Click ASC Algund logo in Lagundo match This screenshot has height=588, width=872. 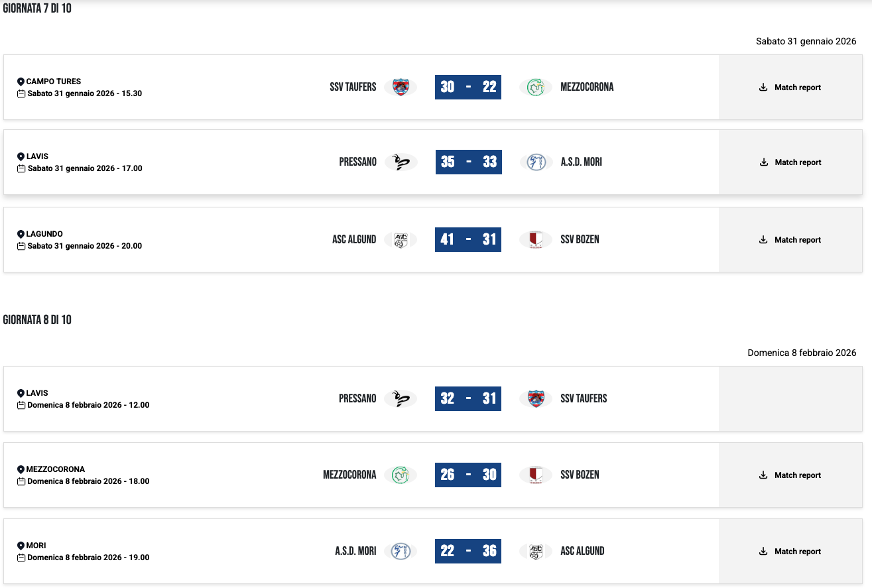[401, 239]
